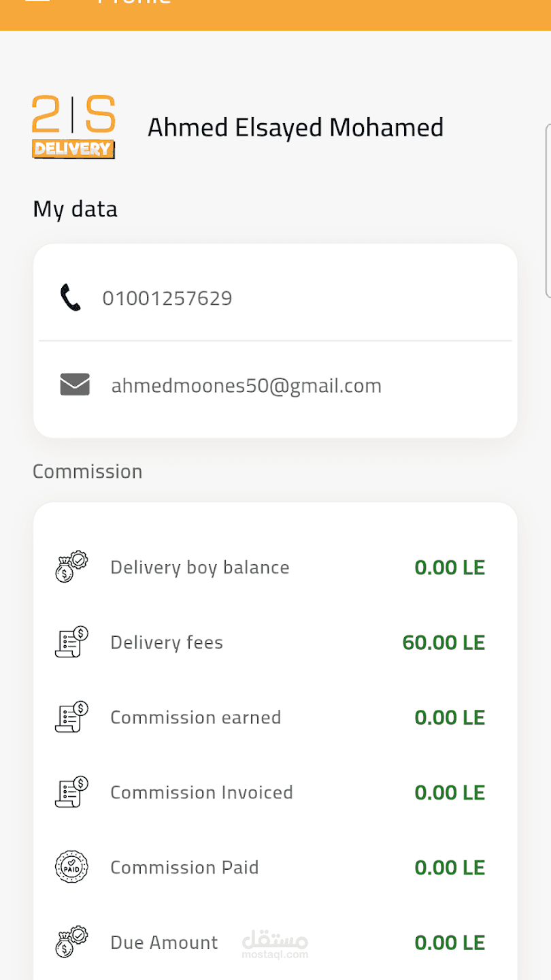Tap the phone handset icon
Screen dimensions: 551x980
(71, 298)
